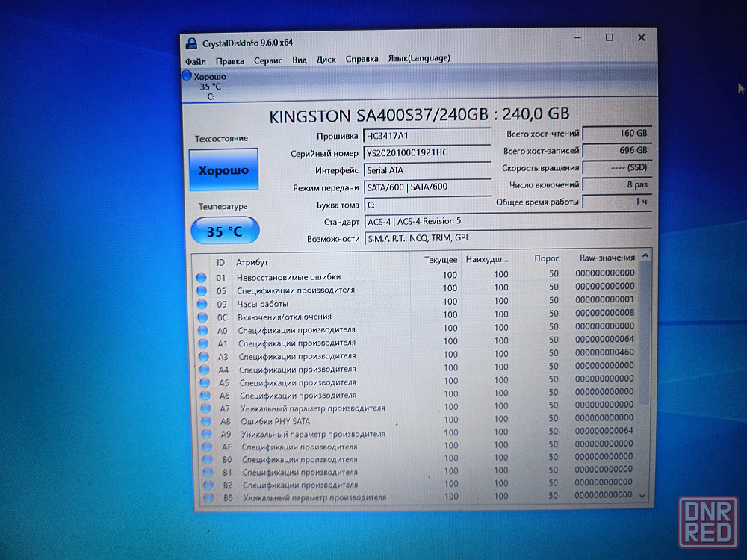
Task: Select the Включения/отключения attribute row
Action: click(x=417, y=315)
